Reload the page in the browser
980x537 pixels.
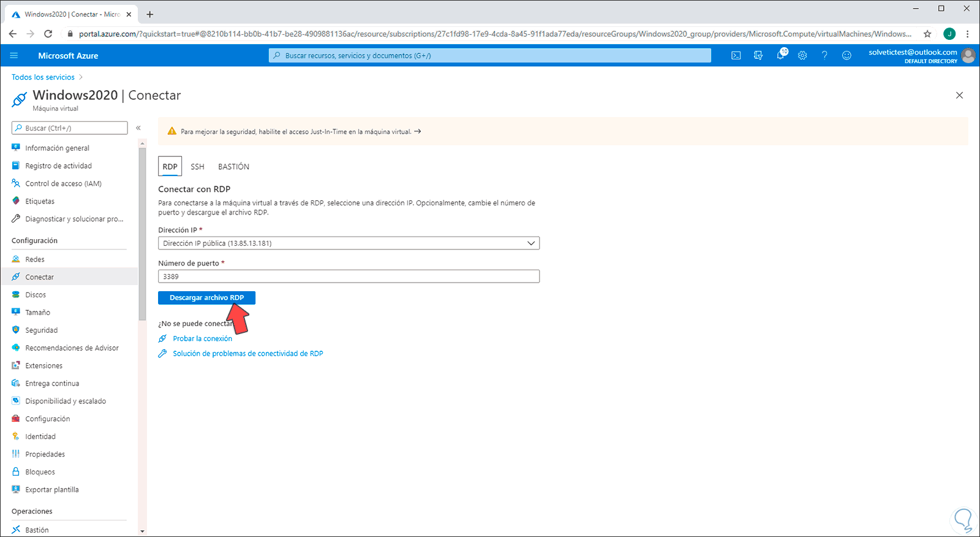[48, 34]
